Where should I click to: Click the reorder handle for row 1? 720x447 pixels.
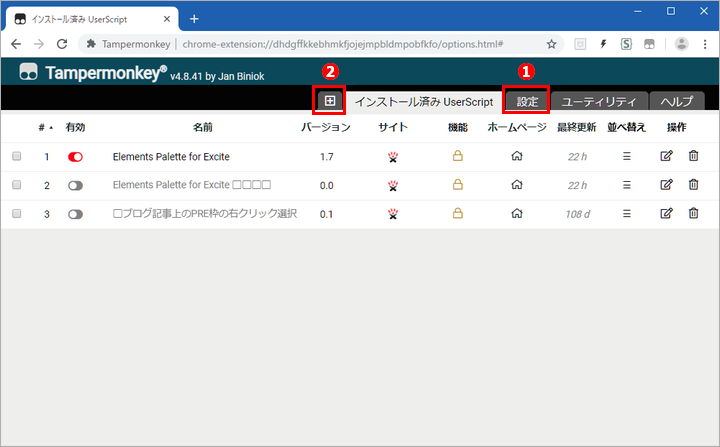tap(627, 156)
